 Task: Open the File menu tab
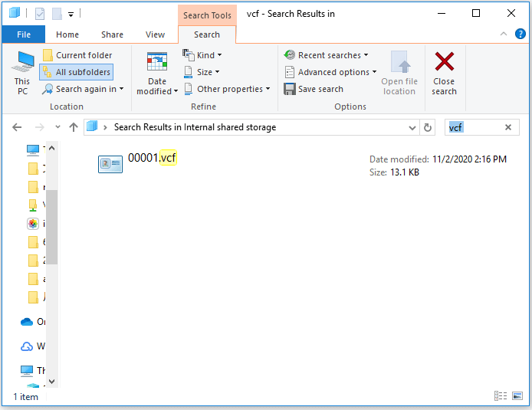pos(23,34)
